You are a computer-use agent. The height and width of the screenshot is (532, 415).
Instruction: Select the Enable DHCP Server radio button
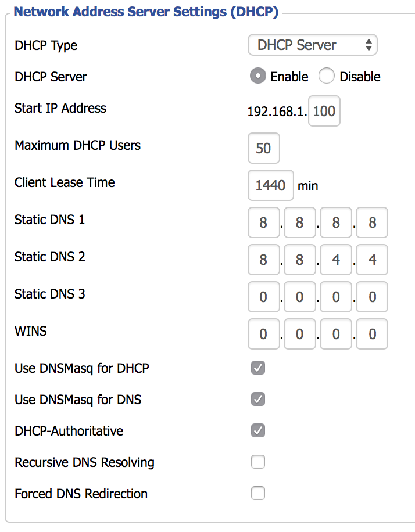(x=257, y=77)
